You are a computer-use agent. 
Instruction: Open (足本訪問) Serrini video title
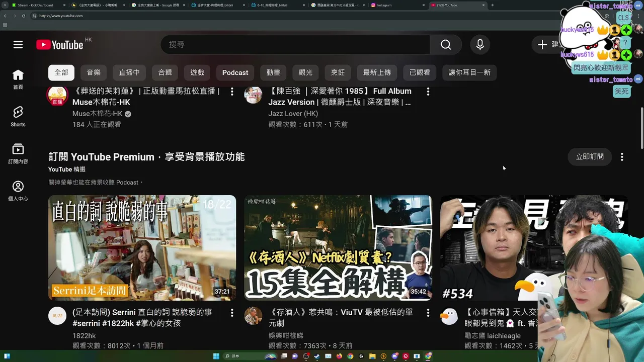[142, 318]
